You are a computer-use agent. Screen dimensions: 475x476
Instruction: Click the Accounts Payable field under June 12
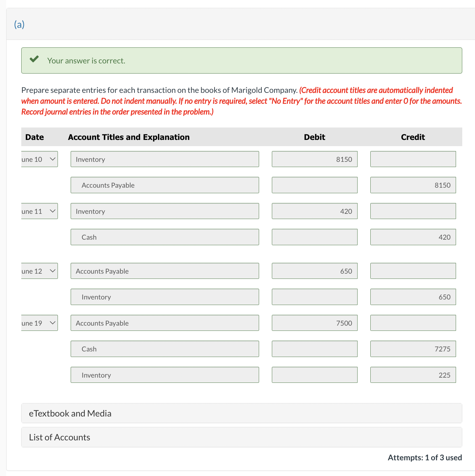tap(165, 271)
